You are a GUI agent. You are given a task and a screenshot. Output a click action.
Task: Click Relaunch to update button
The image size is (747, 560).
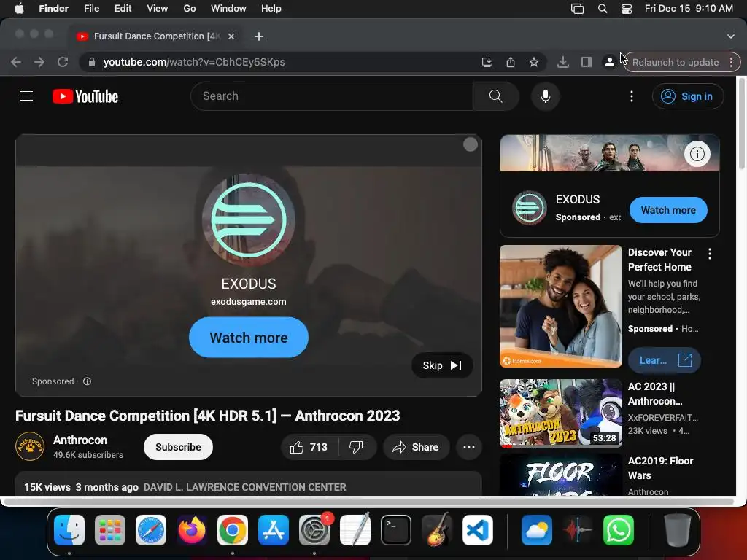(676, 63)
